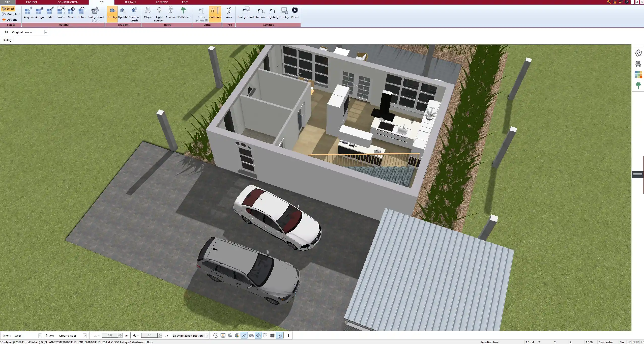Viewport: 644px width, 344px height.
Task: Toggle the grid display button
Action: click(x=272, y=335)
